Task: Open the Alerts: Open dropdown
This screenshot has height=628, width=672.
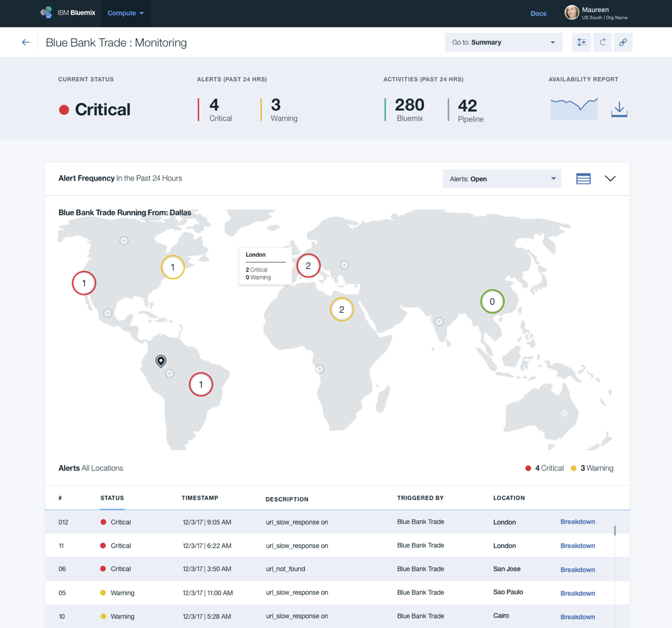Action: pyautogui.click(x=502, y=179)
